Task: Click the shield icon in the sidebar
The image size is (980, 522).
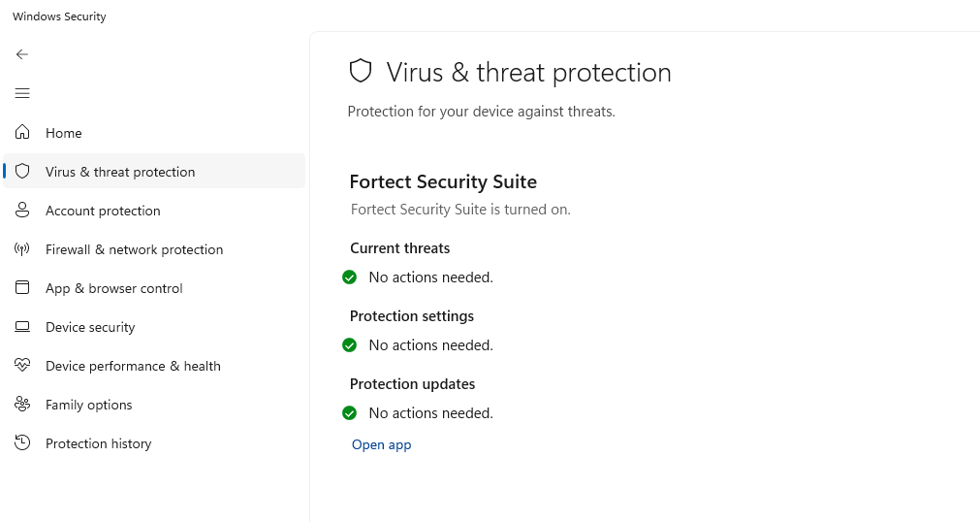Action: click(22, 171)
